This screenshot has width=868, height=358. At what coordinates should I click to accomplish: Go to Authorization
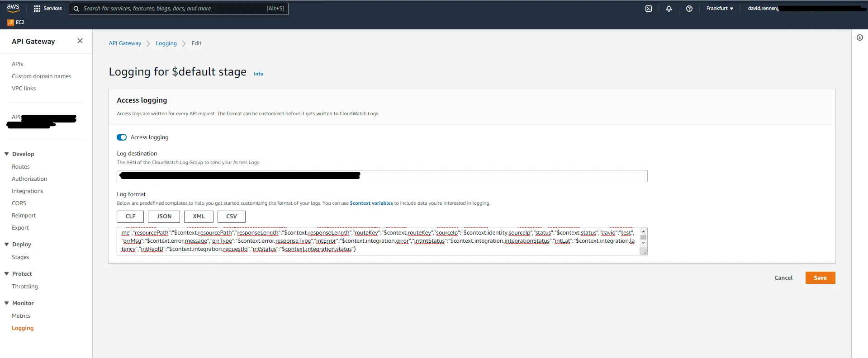point(29,179)
